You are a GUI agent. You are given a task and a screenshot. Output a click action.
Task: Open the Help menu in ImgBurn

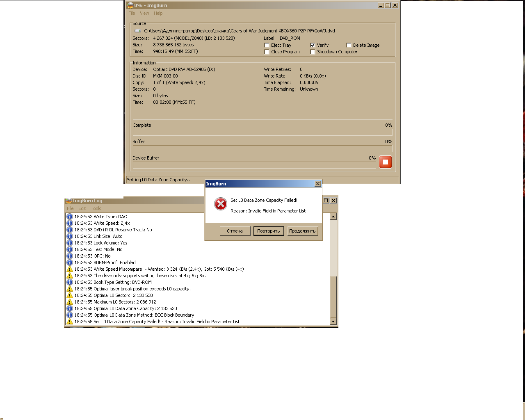click(158, 13)
